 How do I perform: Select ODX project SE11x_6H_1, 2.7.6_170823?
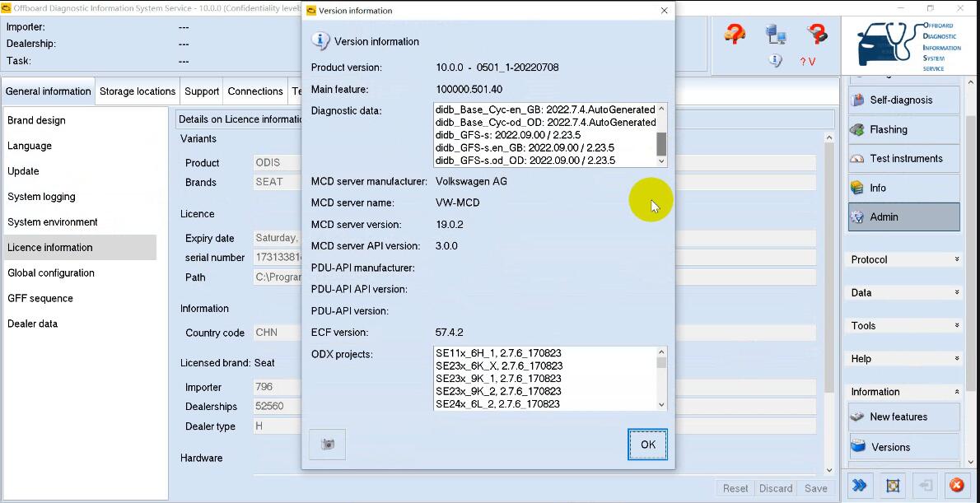498,353
